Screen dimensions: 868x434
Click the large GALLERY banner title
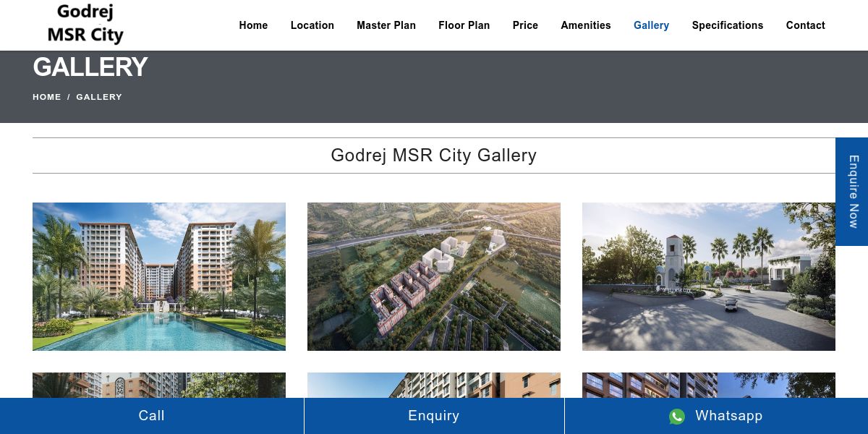(90, 67)
